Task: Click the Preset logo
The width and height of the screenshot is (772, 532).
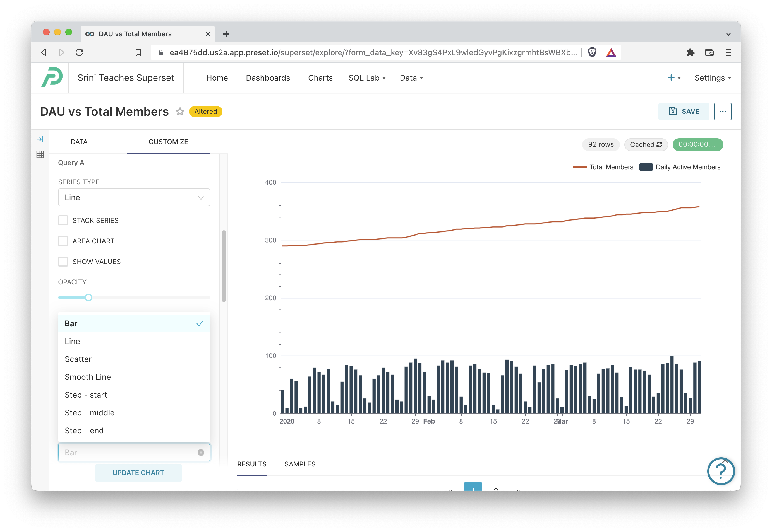Action: pyautogui.click(x=52, y=77)
